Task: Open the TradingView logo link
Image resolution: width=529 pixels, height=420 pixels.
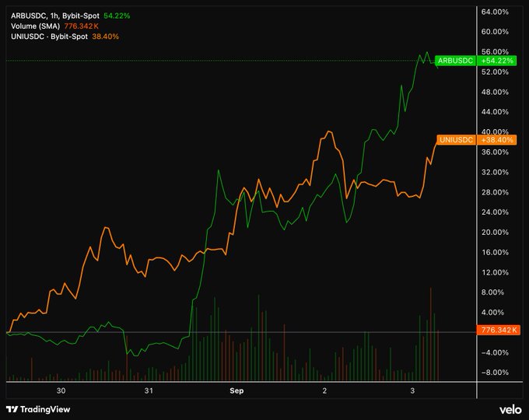Action: pyautogui.click(x=38, y=410)
